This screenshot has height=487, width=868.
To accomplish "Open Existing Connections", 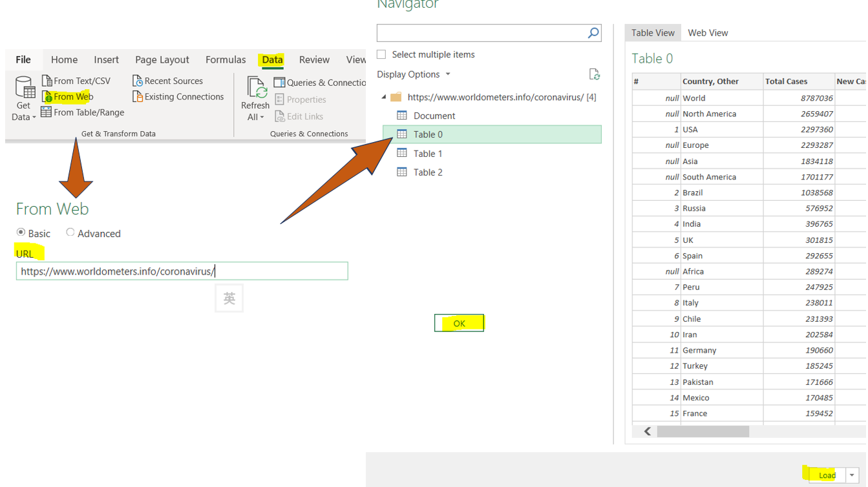I will (178, 97).
